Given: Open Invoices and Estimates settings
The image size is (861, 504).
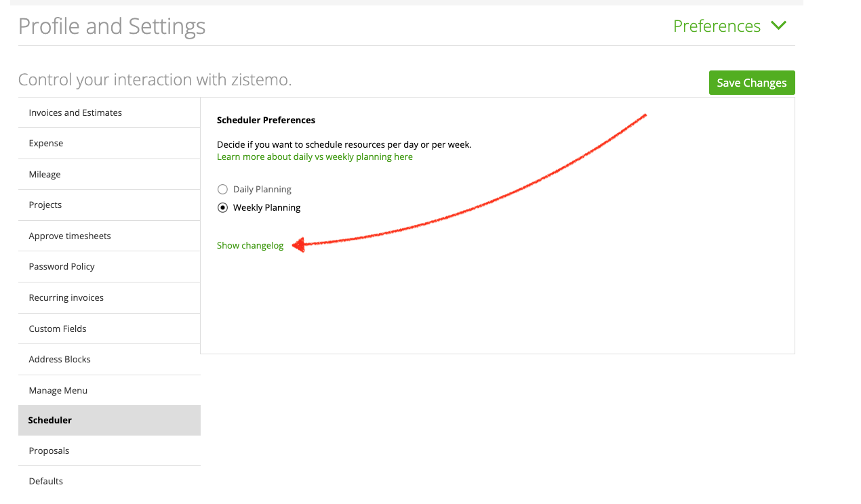Looking at the screenshot, I should tap(75, 112).
